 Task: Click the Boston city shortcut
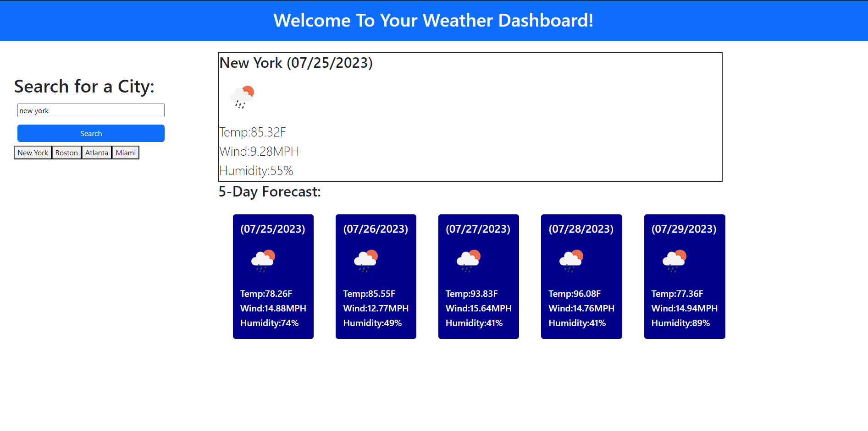pos(66,153)
